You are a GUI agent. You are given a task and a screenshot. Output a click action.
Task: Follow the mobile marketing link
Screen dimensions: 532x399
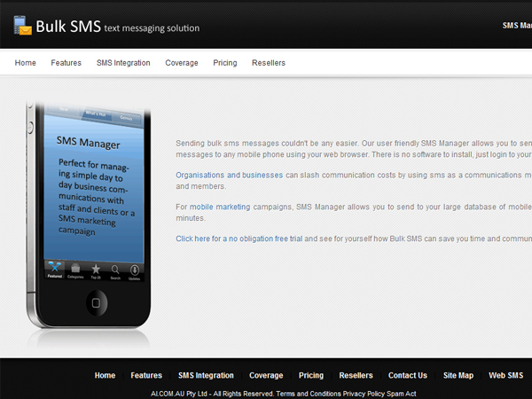pos(220,207)
